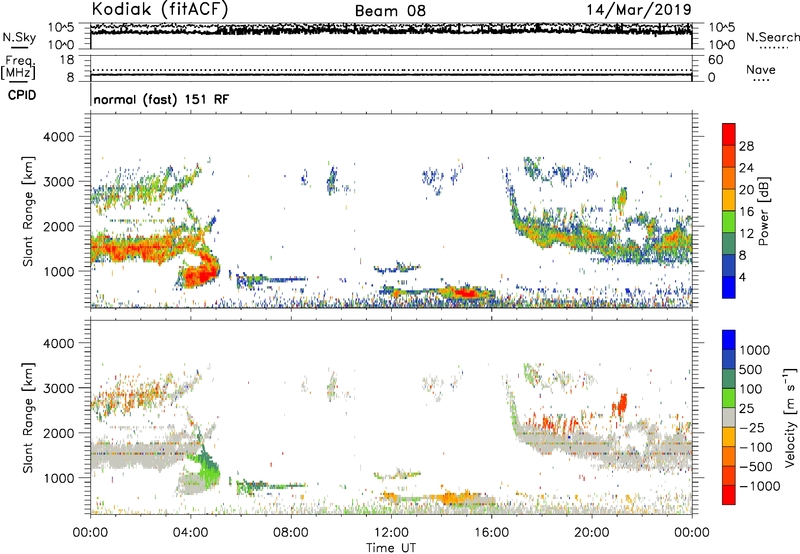Pick the red top segment of Power colorbar

tap(729, 135)
